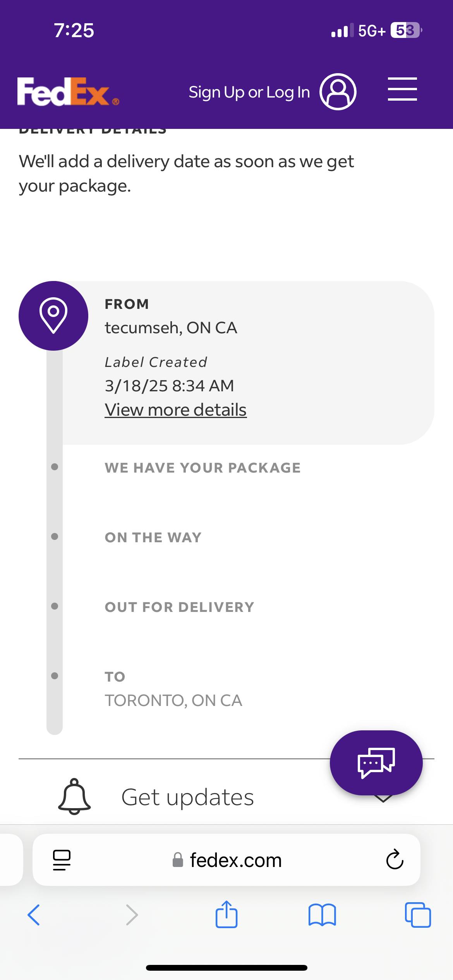453x980 pixels.
Task: Go back to previous page
Action: (34, 915)
